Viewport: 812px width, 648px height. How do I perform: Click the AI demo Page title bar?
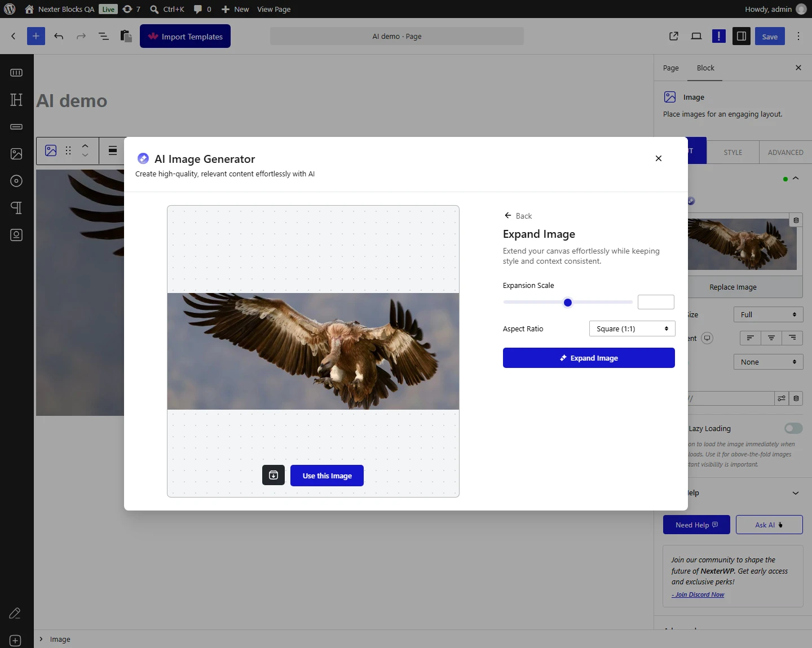[397, 36]
